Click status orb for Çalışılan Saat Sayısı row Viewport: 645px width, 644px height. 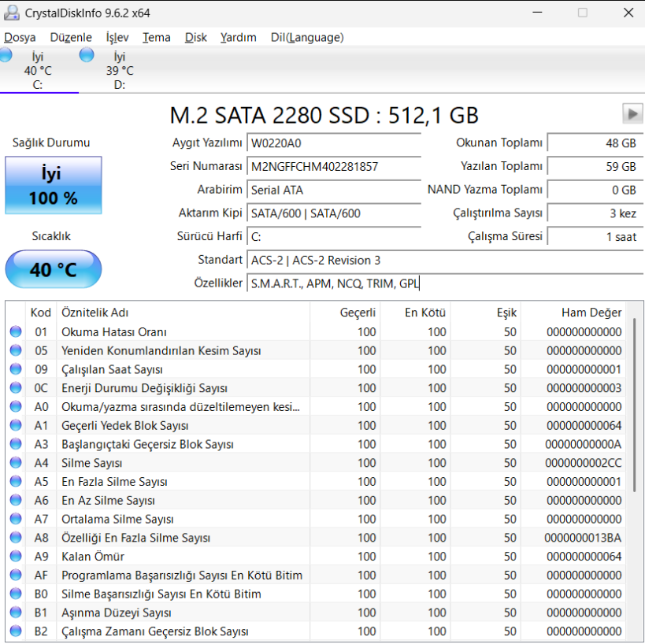click(x=16, y=369)
